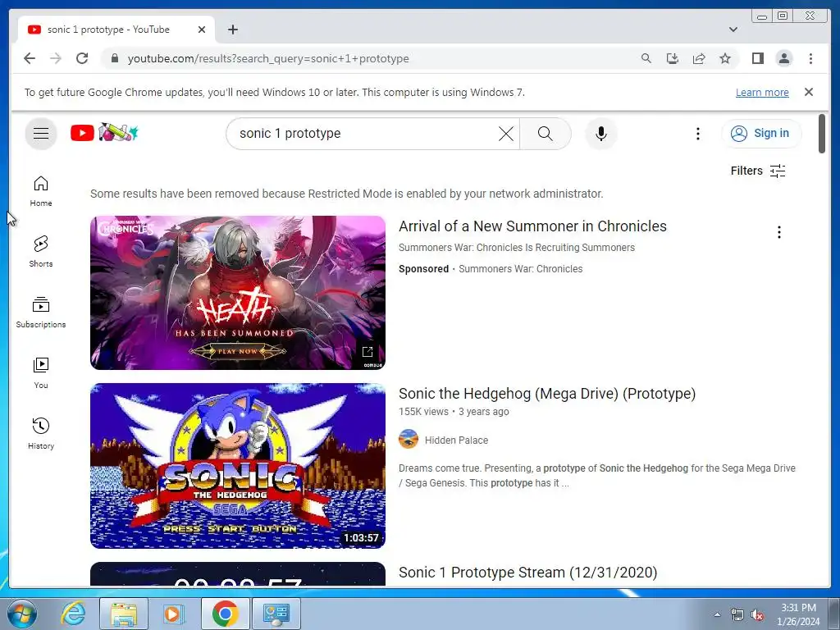Open the Hidden Palace channel avatar
Screen dimensions: 840x630
click(409, 440)
